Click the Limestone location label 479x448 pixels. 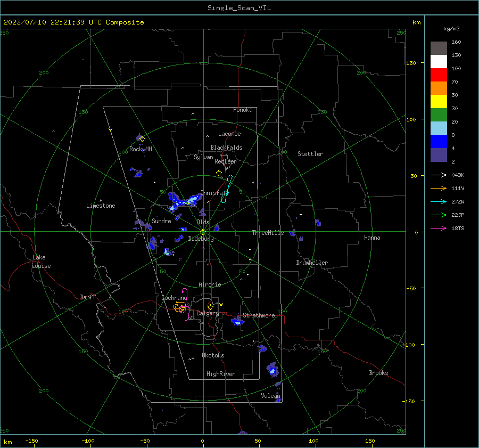(x=101, y=206)
